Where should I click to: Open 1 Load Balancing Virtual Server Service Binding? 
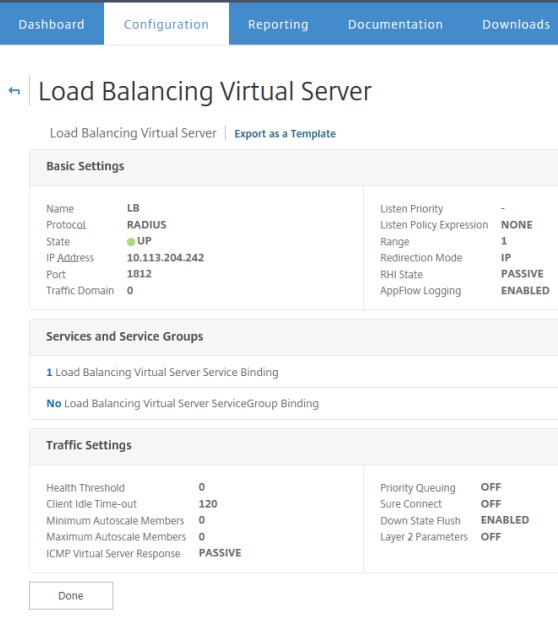(162, 372)
